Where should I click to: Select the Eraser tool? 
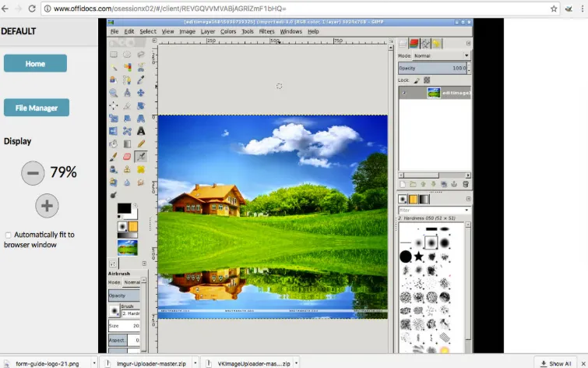(x=127, y=157)
